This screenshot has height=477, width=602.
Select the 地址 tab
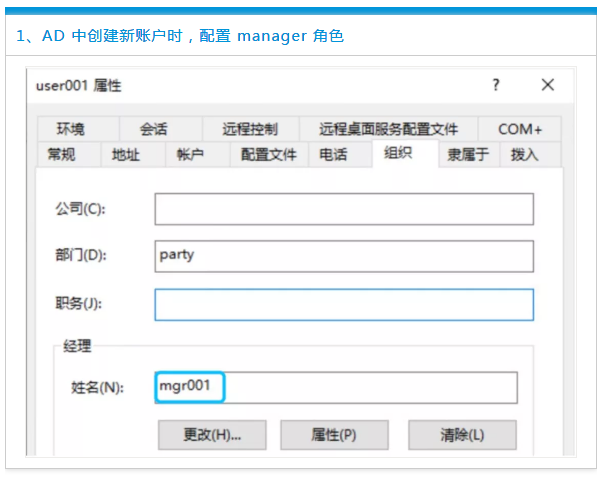126,154
